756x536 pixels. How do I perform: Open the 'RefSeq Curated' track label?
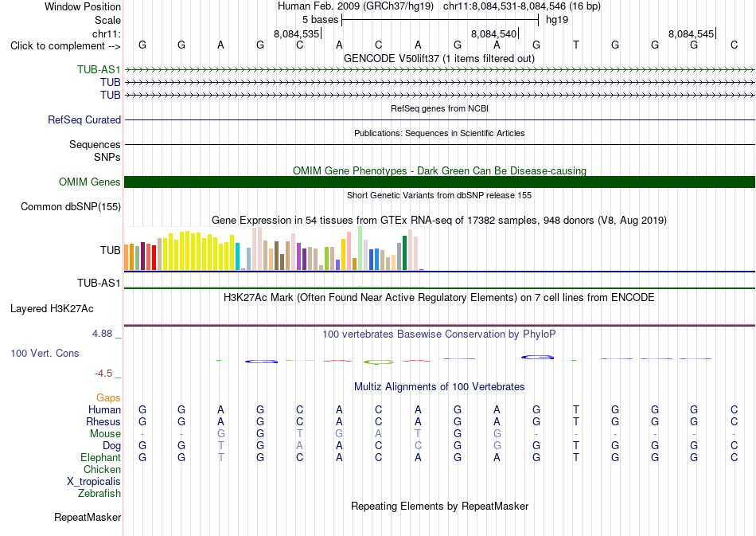click(84, 119)
